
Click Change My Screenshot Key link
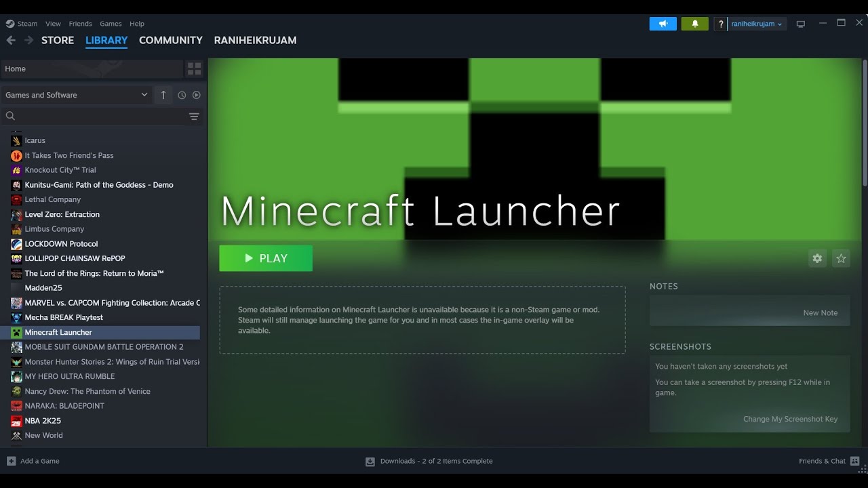pos(790,419)
